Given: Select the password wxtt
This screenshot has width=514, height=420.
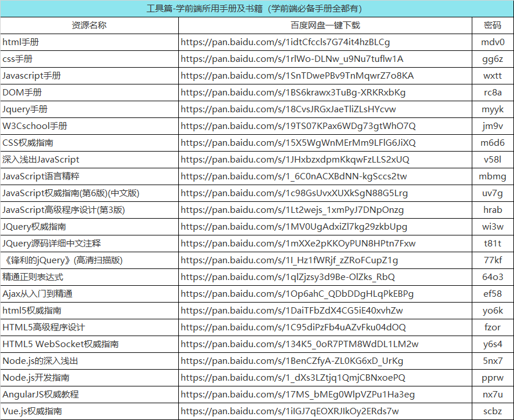Looking at the screenshot, I should (x=493, y=76).
